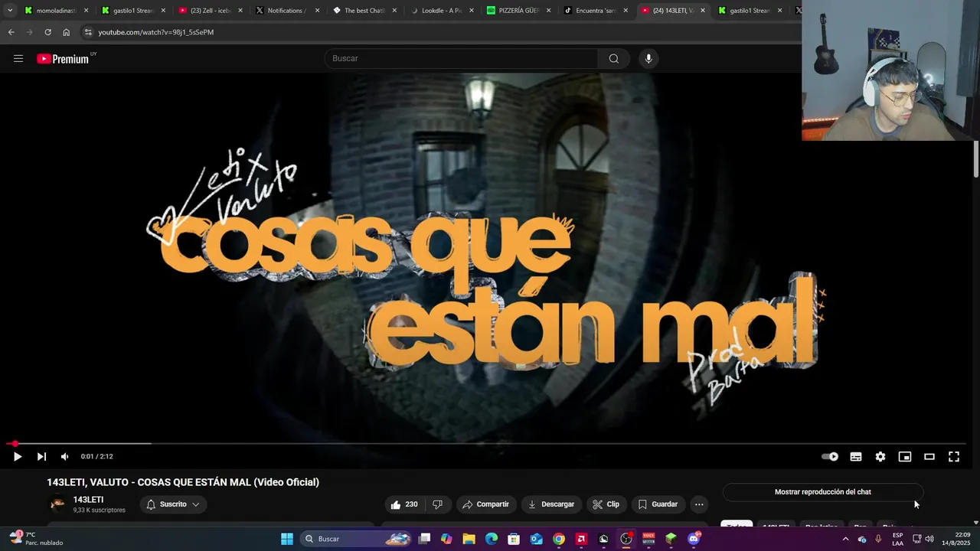
Task: Open Task View on the taskbar
Action: [425, 539]
